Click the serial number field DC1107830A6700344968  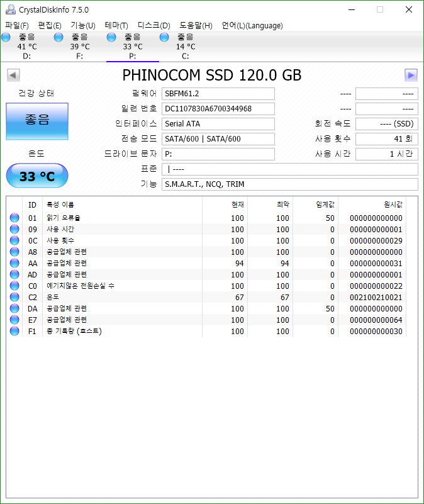tap(218, 109)
